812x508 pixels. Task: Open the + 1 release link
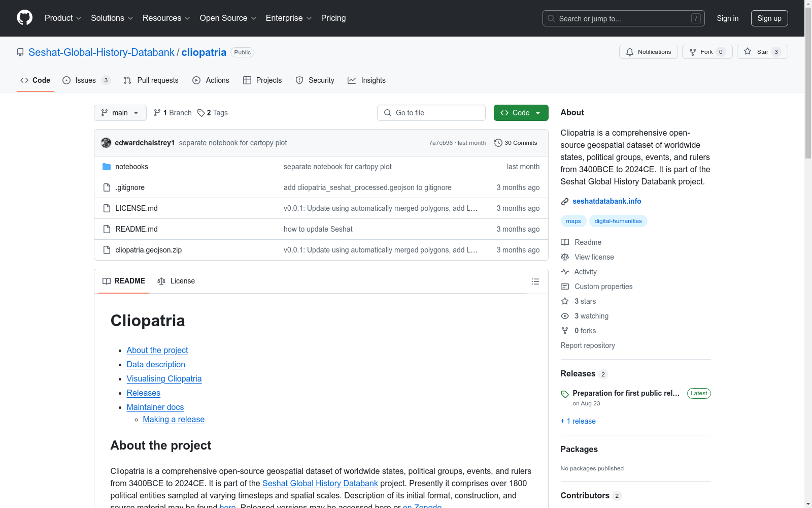tap(578, 421)
